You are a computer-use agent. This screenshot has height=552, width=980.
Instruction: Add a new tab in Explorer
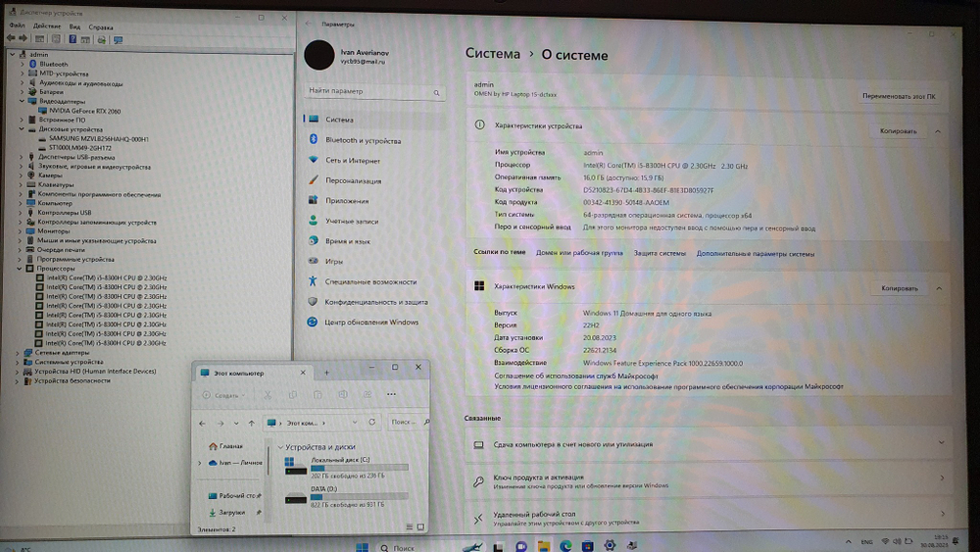pos(326,373)
